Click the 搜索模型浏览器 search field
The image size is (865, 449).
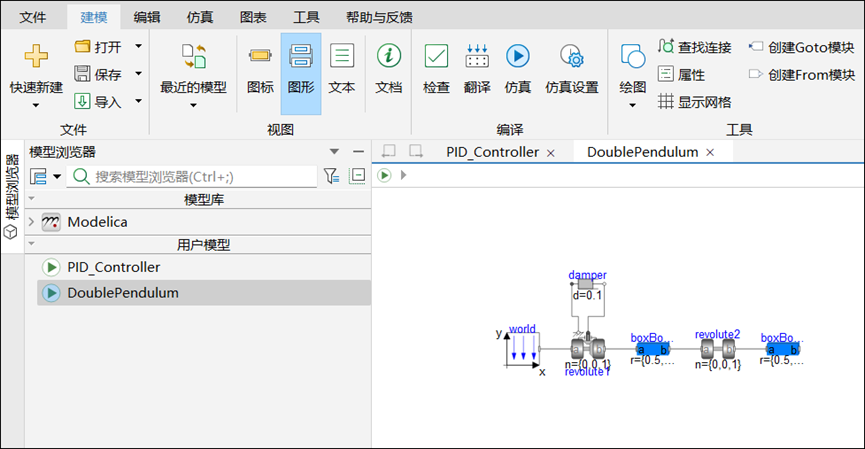pos(191,177)
